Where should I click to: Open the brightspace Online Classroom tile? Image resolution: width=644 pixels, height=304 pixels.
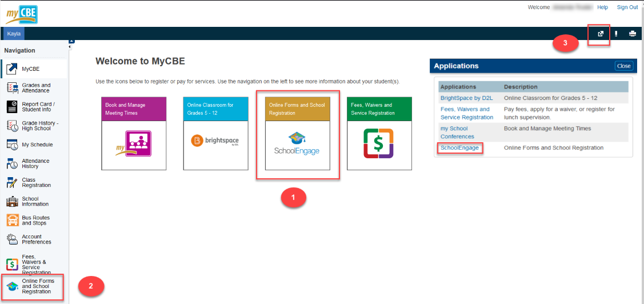(x=215, y=134)
